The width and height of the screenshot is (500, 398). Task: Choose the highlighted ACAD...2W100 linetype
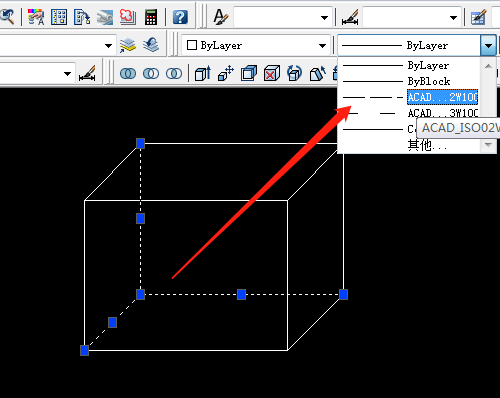coord(410,97)
